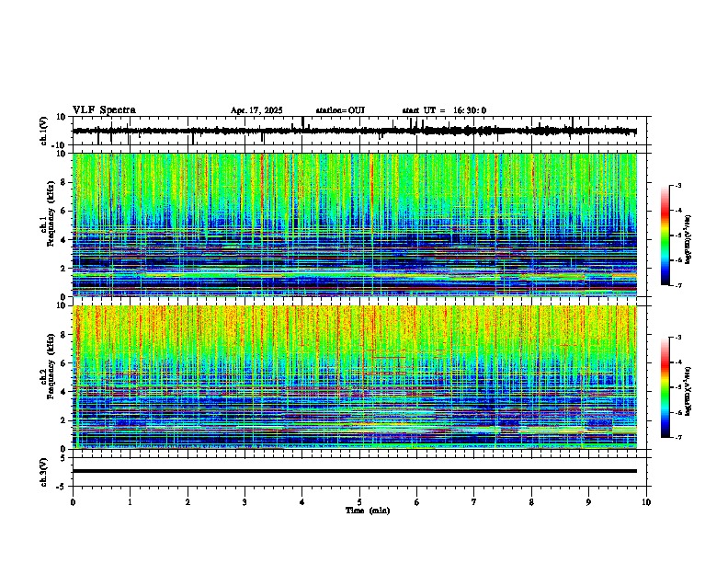
Task: Click the ch.1 "Frequency (kHz)" axis label
Action: pos(51,214)
